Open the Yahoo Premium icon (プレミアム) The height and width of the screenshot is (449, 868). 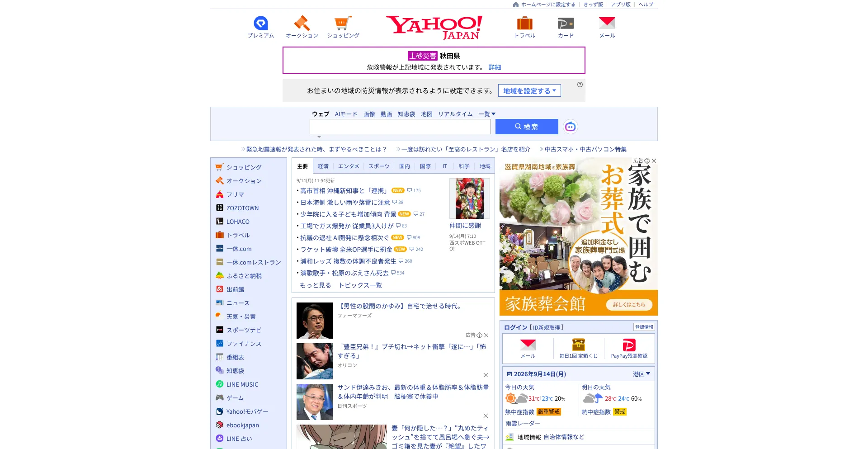(261, 23)
